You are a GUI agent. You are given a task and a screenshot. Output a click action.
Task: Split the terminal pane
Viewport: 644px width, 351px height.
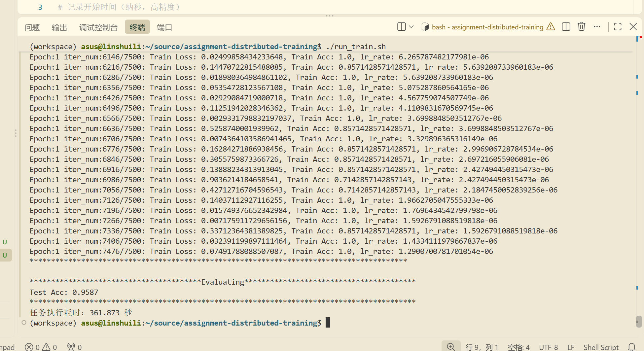tap(566, 27)
